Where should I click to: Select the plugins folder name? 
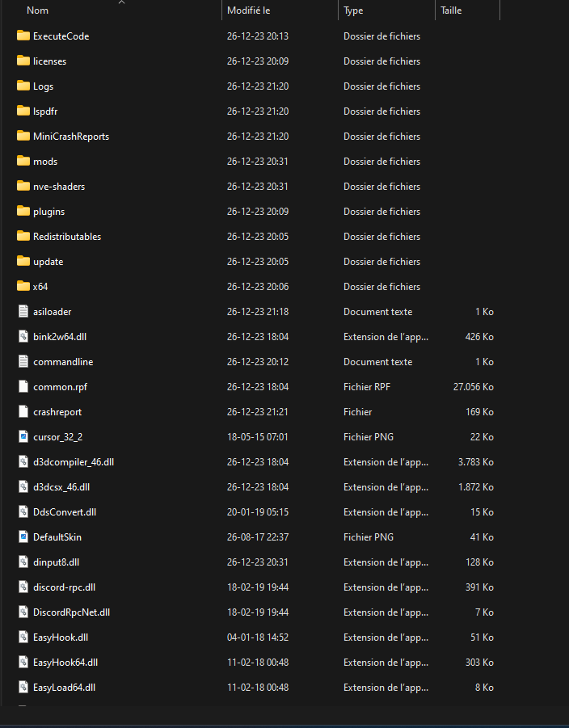pyautogui.click(x=48, y=212)
